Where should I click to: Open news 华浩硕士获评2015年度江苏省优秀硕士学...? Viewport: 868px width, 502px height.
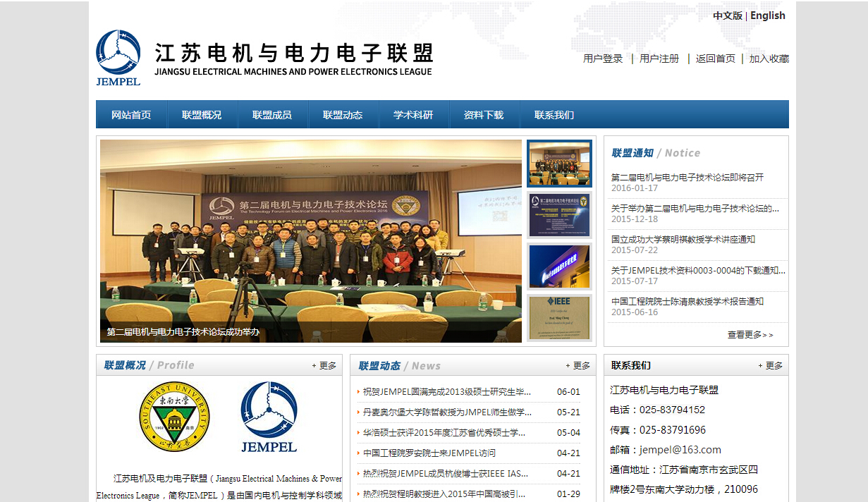(x=444, y=433)
